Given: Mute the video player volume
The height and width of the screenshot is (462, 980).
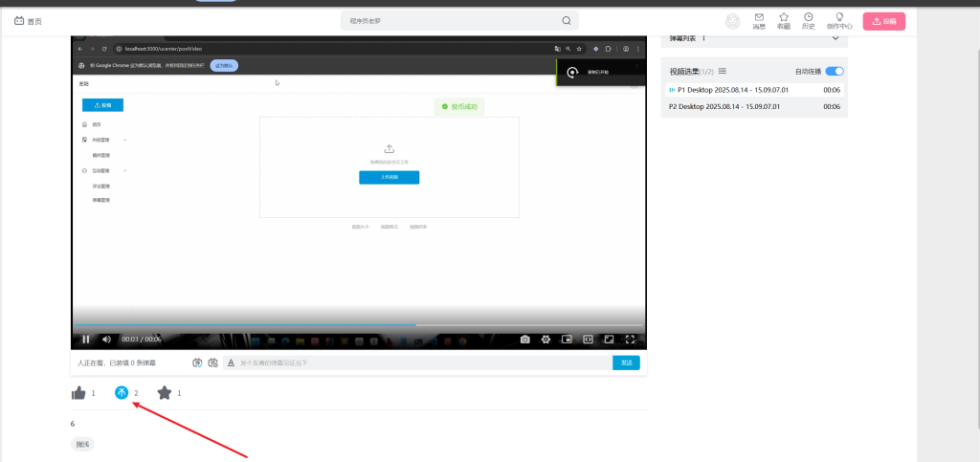Looking at the screenshot, I should [106, 339].
